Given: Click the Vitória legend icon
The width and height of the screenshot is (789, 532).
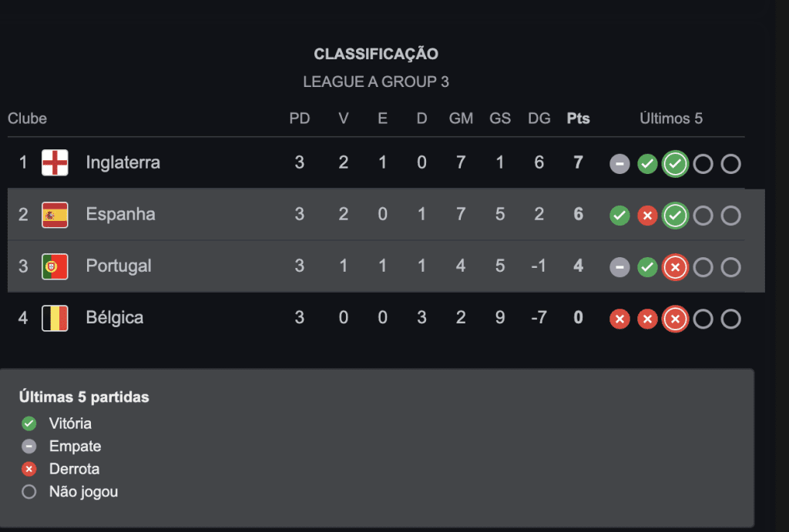Looking at the screenshot, I should pos(29,423).
